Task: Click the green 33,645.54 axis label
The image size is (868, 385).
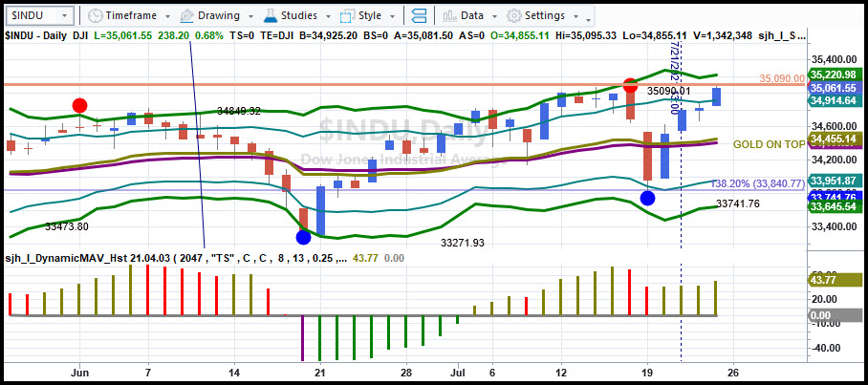Action: [x=834, y=206]
